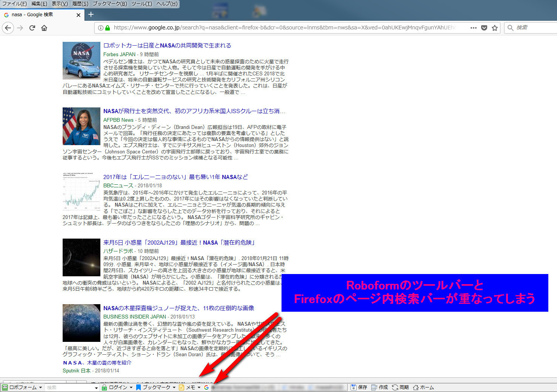
Task: Click the astronaut portrait thumbnail
Action: (82, 126)
